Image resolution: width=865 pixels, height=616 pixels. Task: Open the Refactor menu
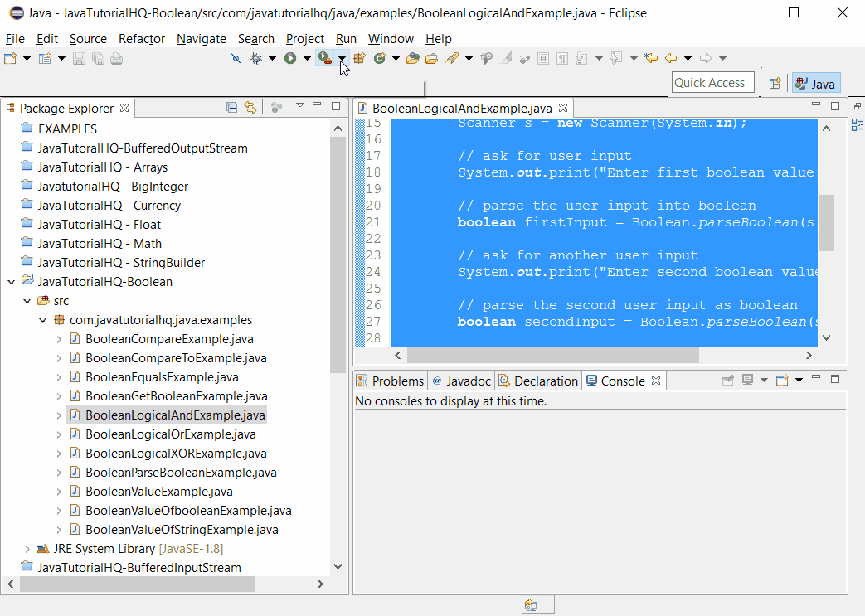pos(142,39)
